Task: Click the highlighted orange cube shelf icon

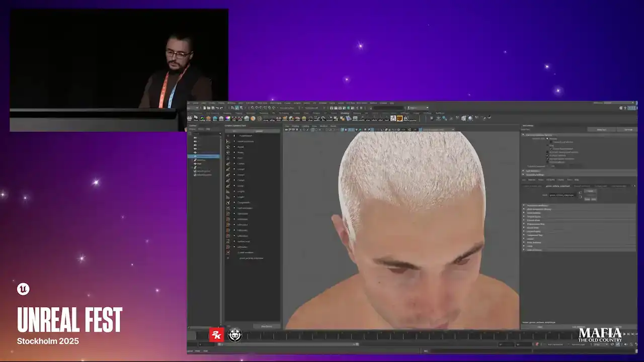Action: pos(399,119)
